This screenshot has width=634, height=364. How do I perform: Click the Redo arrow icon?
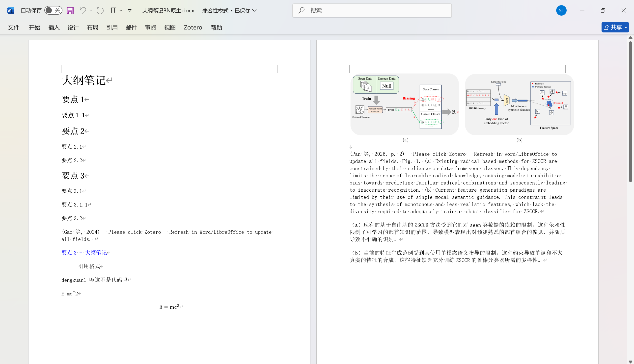(x=100, y=10)
